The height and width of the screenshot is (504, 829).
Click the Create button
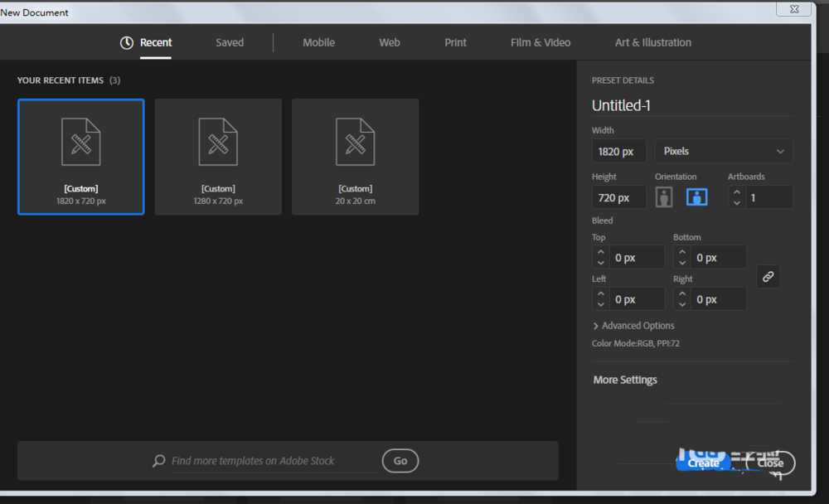click(x=703, y=463)
